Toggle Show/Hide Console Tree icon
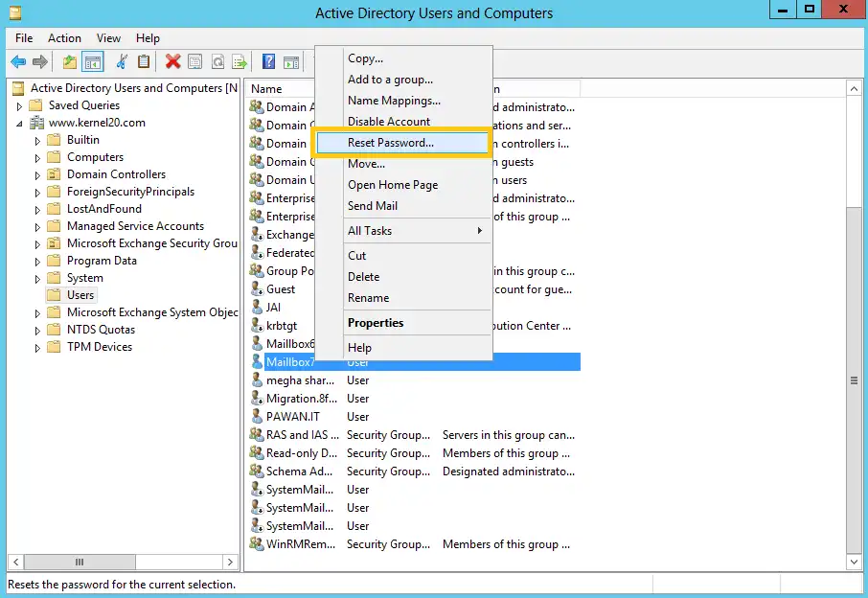This screenshot has width=868, height=598. click(x=92, y=61)
